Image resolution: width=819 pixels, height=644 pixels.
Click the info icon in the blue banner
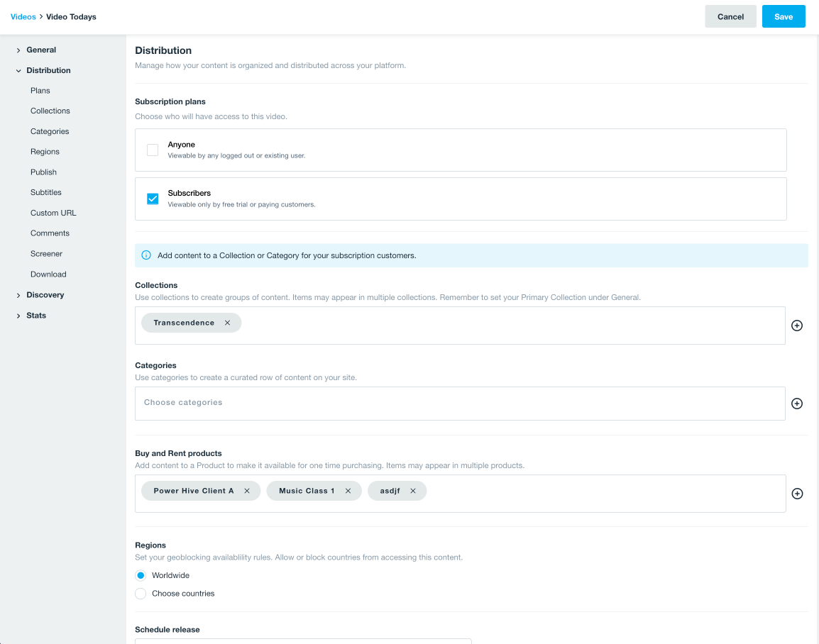coord(146,255)
